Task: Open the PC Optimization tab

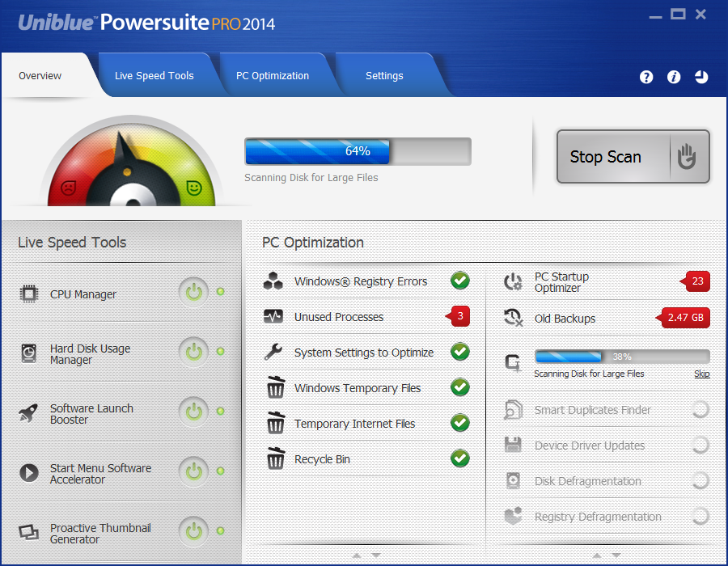Action: [x=273, y=76]
